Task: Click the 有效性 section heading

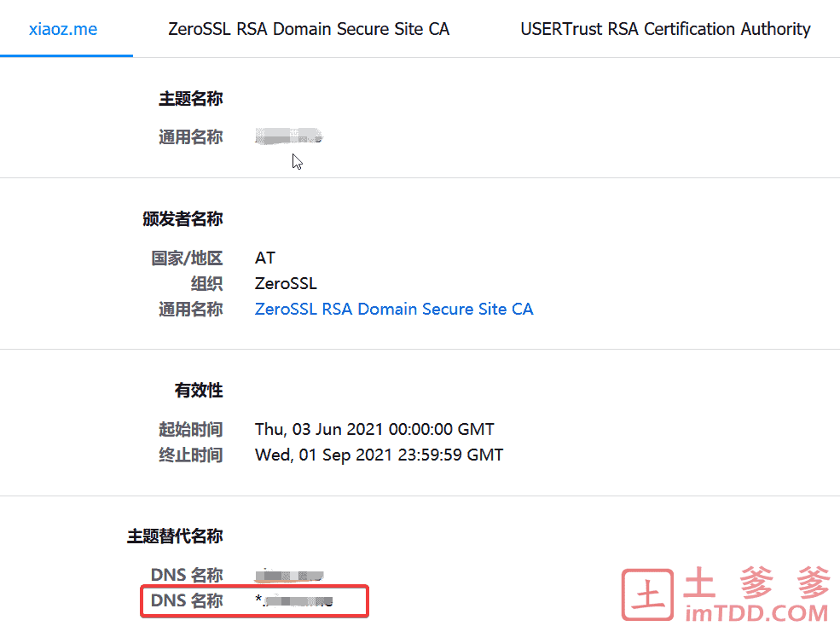Action: coord(199,390)
